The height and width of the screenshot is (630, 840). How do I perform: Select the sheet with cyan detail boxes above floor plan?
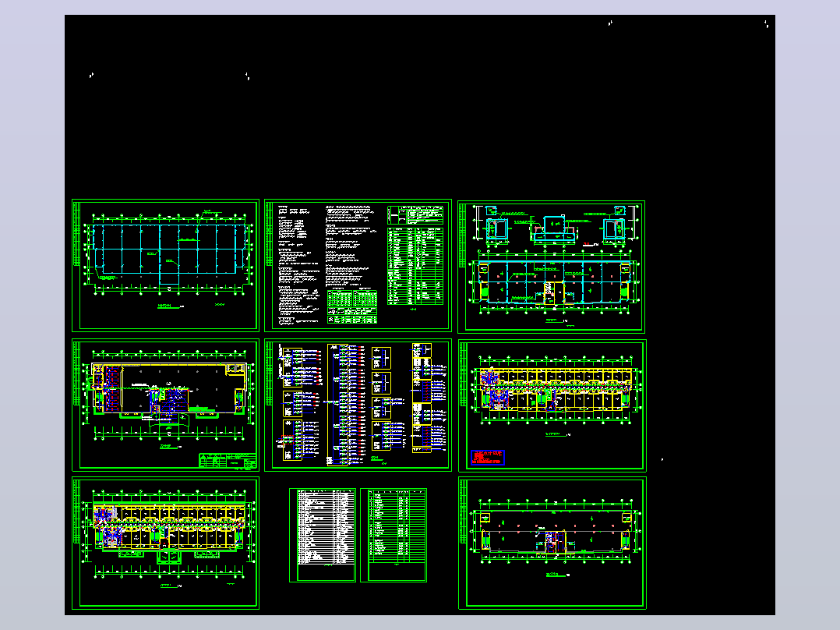coord(551,267)
